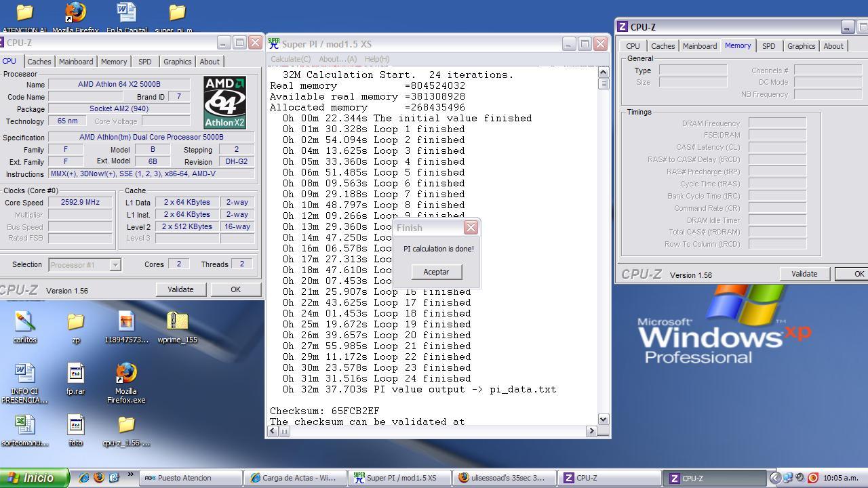Expand hidden system tray icons arrow
This screenshot has width=868, height=488.
click(x=775, y=478)
